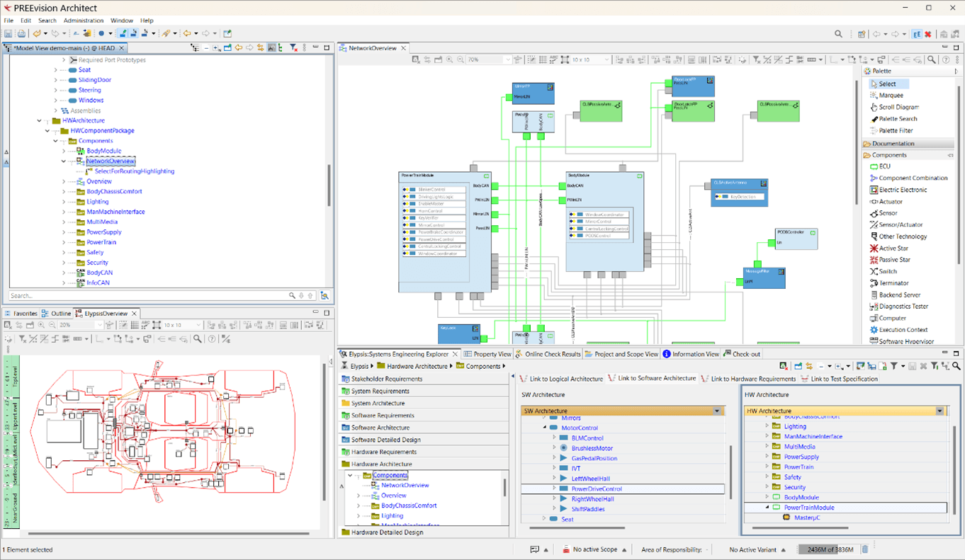Click the Actuator entry in the Palette
Viewport: 965px width, 560px height.
point(886,201)
